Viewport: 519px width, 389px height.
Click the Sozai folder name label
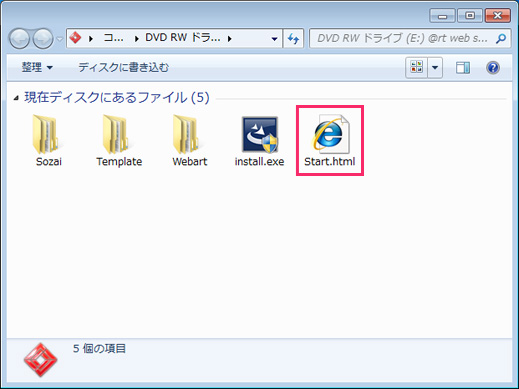coord(49,162)
